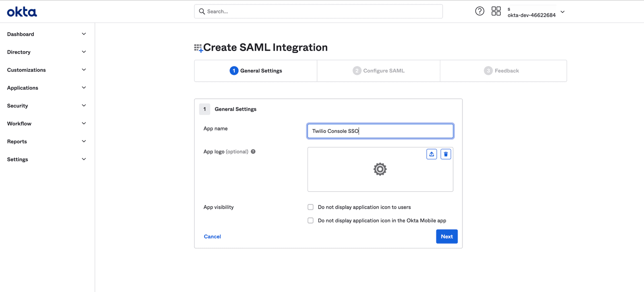Click the trash icon to delete logo
The width and height of the screenshot is (644, 292).
point(446,154)
